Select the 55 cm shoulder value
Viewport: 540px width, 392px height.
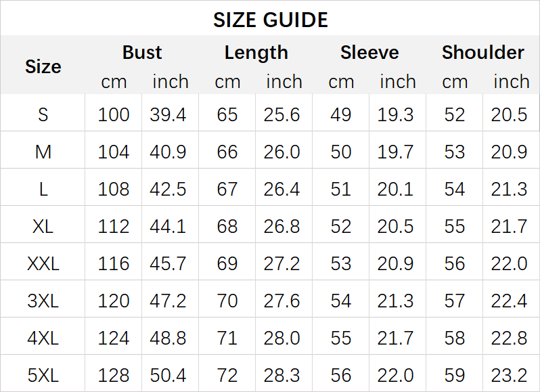455,226
